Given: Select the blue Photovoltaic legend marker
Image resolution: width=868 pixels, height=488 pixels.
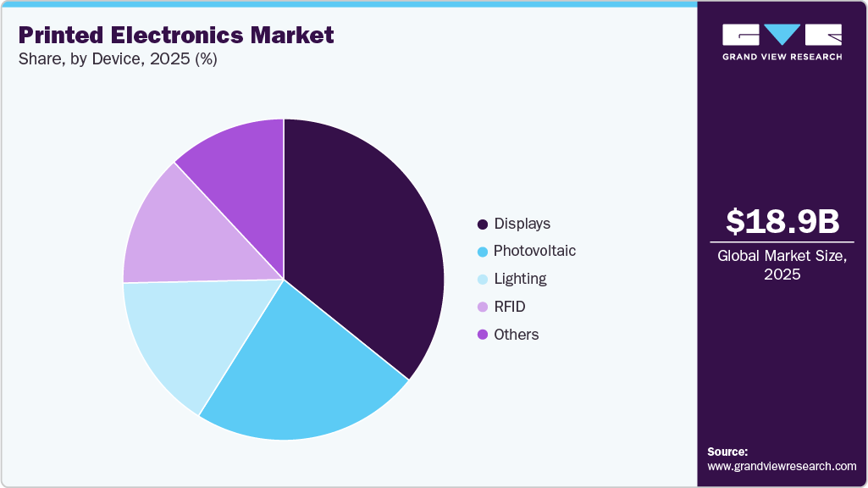Looking at the screenshot, I should [481, 251].
